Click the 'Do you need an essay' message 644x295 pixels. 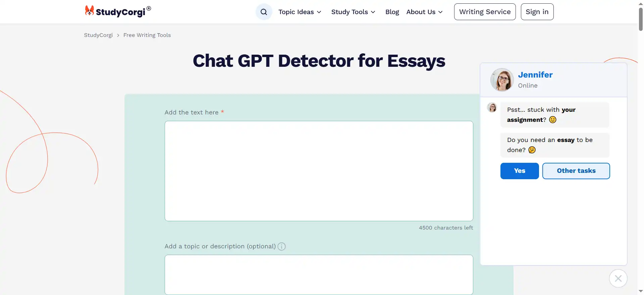point(555,145)
